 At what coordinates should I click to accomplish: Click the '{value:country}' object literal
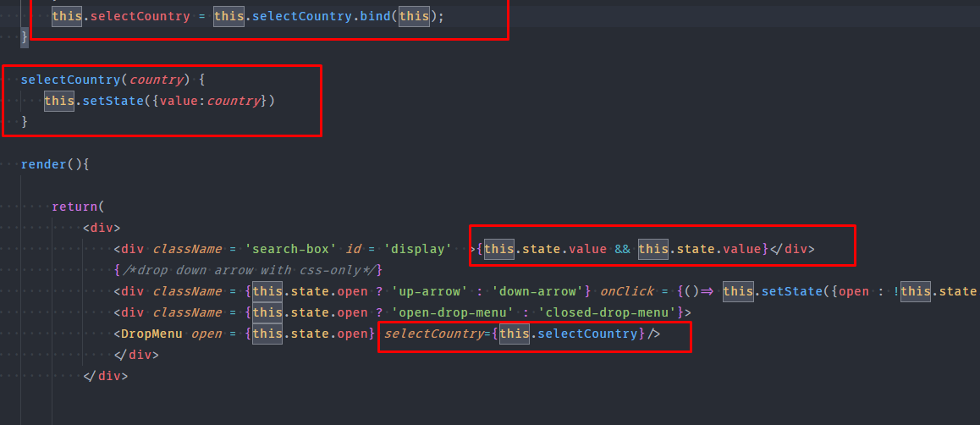211,101
